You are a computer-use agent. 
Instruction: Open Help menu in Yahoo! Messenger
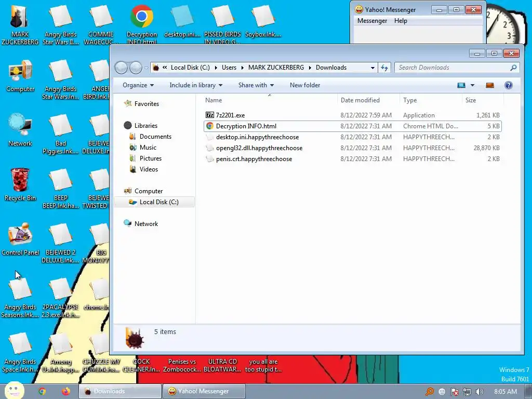click(401, 21)
